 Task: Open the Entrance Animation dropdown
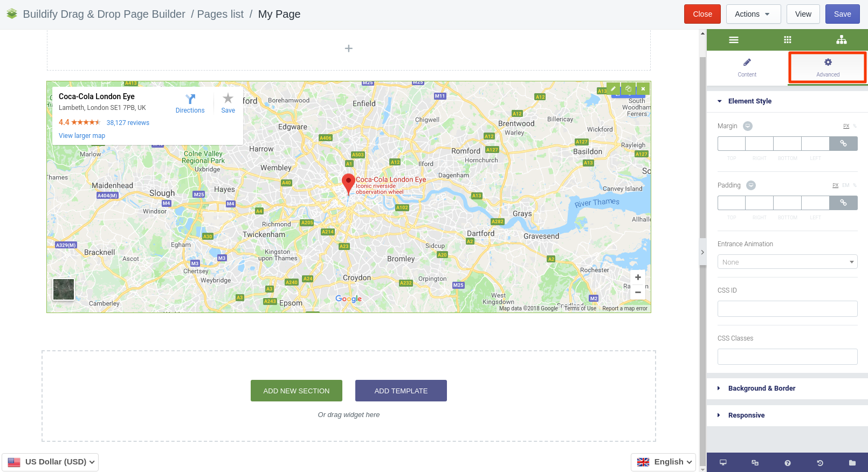click(x=787, y=262)
